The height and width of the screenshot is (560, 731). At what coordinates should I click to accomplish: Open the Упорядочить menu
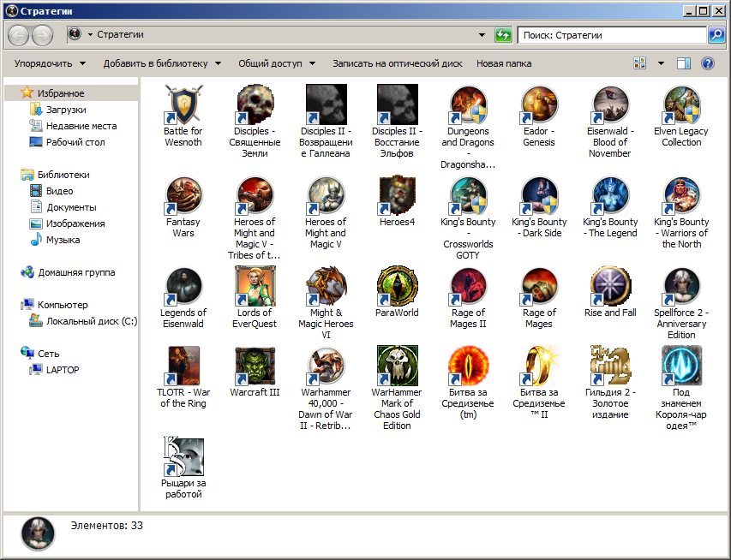coord(50,63)
